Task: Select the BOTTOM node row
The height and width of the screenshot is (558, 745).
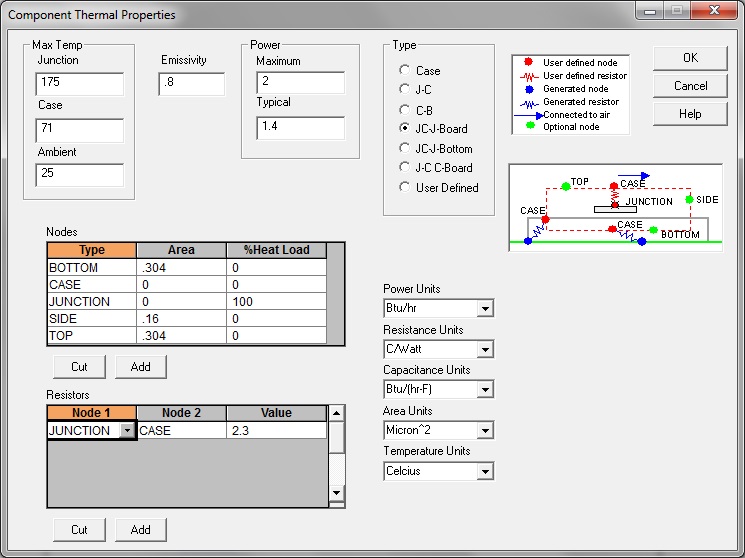Action: tap(187, 268)
